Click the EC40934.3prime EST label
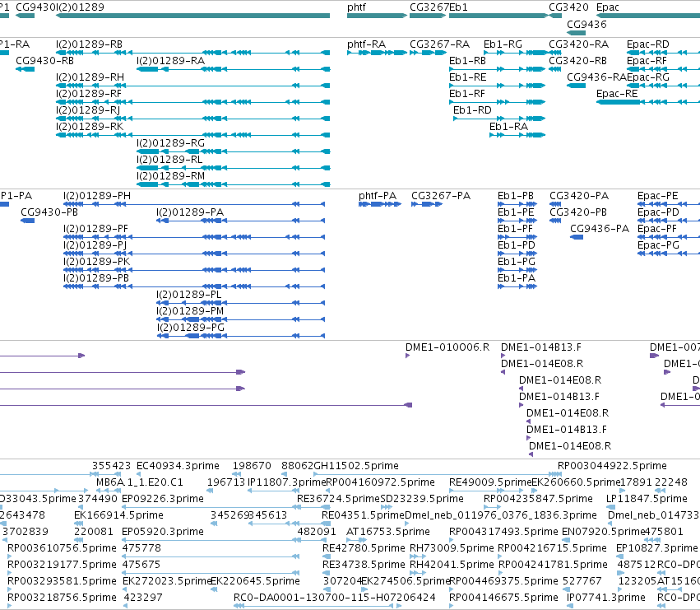 click(178, 466)
